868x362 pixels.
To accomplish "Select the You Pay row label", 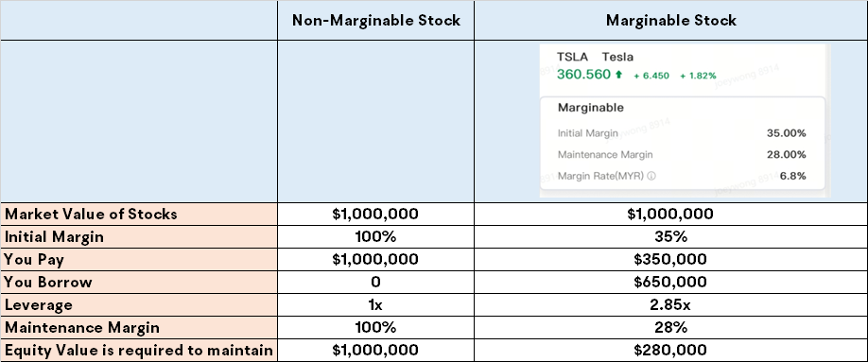I will point(34,260).
